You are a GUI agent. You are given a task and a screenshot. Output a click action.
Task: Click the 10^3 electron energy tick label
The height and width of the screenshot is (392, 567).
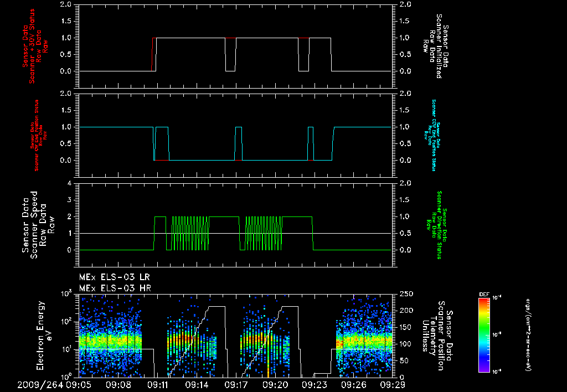66,293
